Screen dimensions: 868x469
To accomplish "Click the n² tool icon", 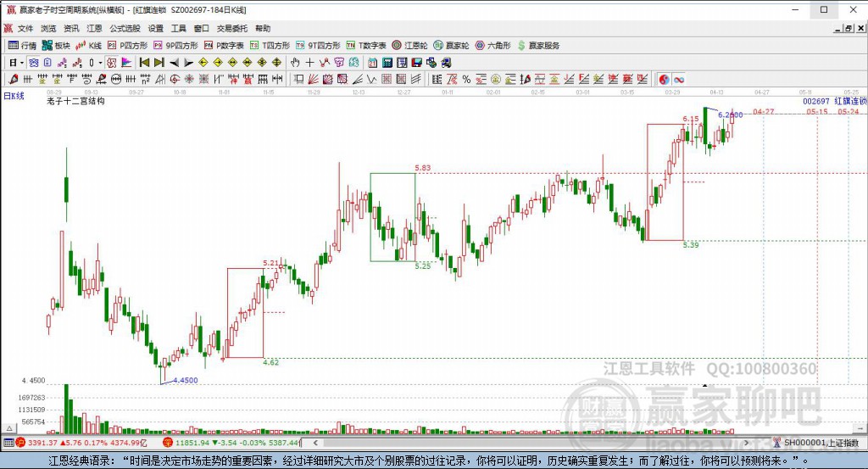I will [145, 79].
